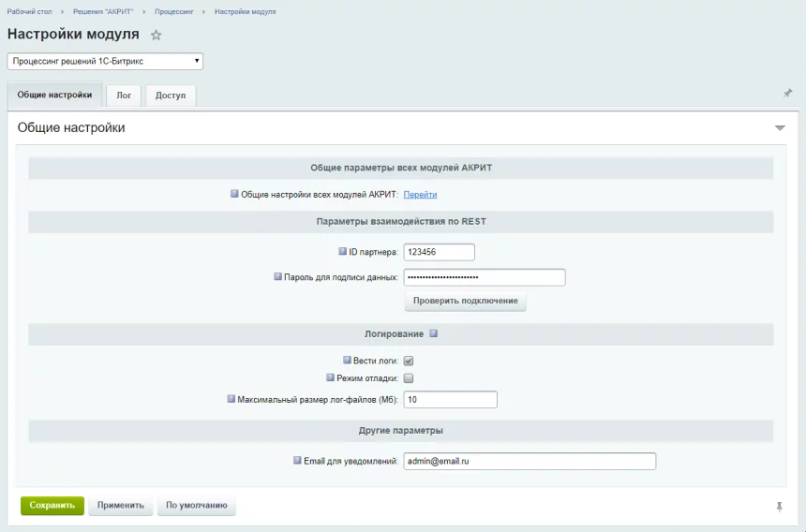This screenshot has height=532, width=806.
Task: Open the Процессинг решений 1С-Битрикс module dropdown
Action: tap(105, 62)
